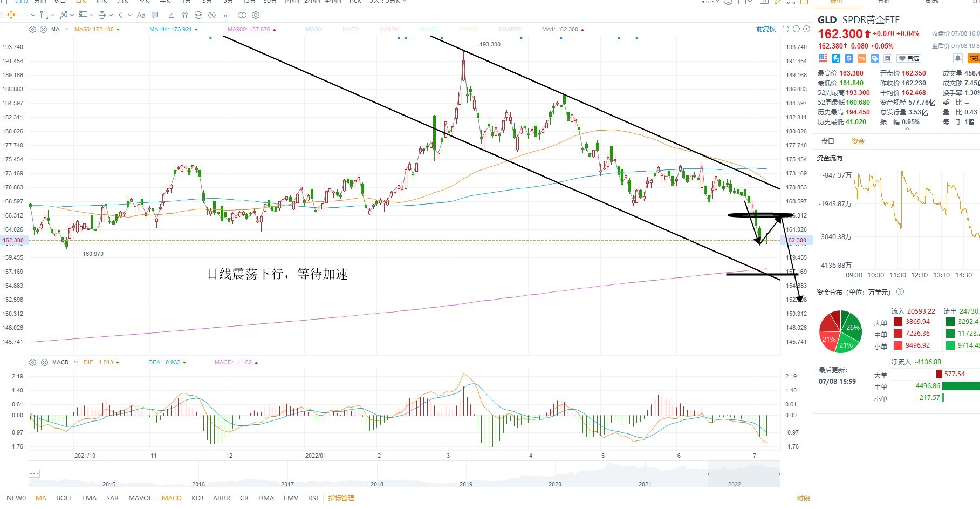This screenshot has height=509, width=980.
Task: Enable CR indicator
Action: (x=244, y=498)
